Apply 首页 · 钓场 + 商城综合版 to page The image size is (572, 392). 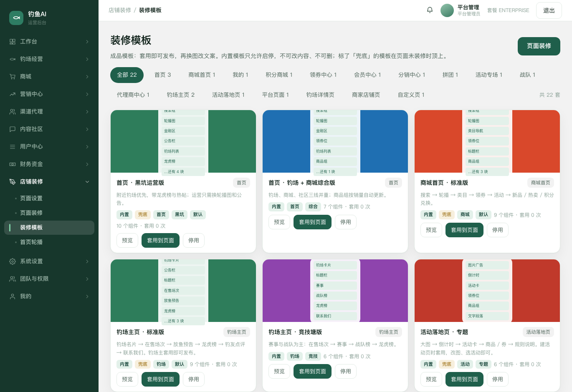coord(313,222)
